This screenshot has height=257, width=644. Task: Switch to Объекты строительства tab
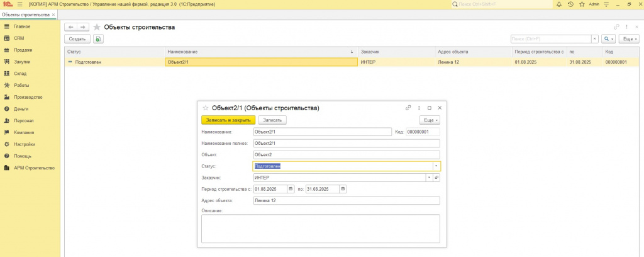coord(25,14)
